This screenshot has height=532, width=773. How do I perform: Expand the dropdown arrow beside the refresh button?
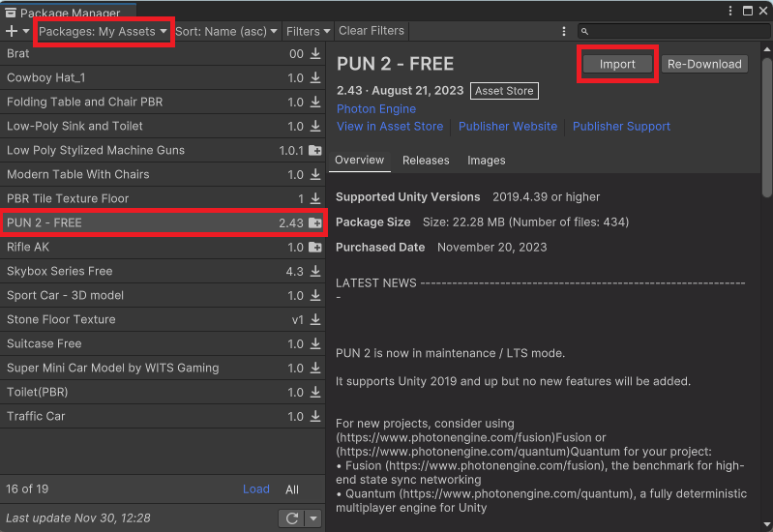[x=312, y=518]
